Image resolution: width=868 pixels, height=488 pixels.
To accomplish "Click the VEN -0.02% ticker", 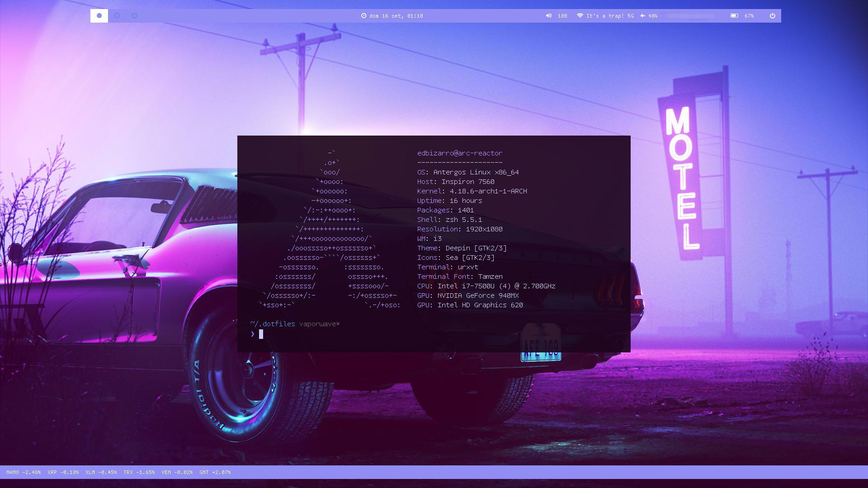I will [x=177, y=472].
